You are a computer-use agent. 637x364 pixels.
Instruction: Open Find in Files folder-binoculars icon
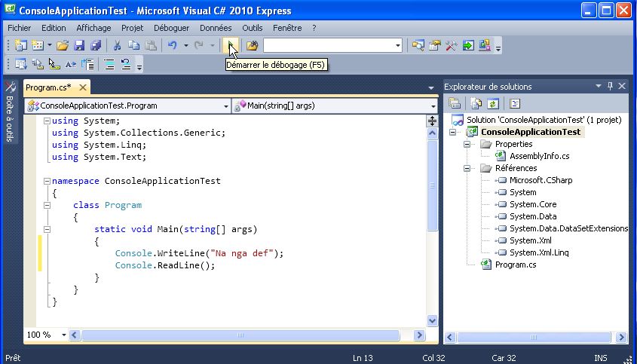tap(253, 45)
